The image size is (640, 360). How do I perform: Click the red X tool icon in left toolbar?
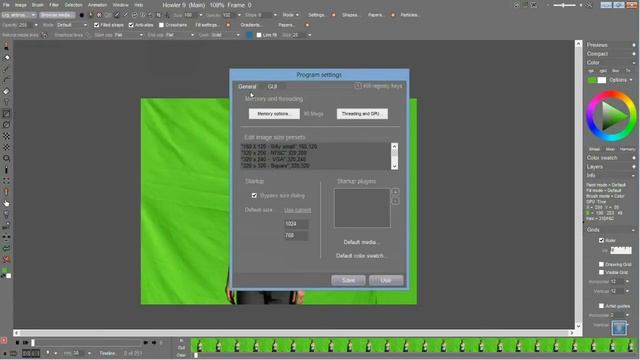click(x=6, y=259)
